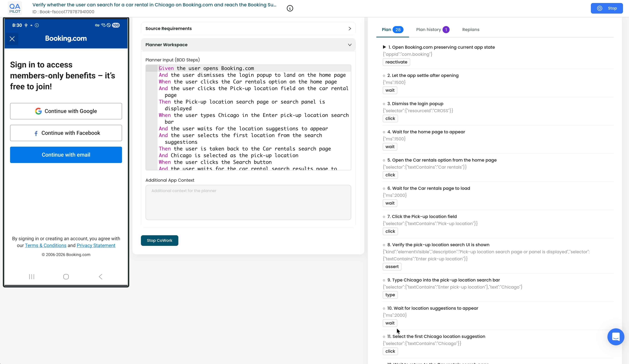Click the click tag under Dismiss the login popup

(x=390, y=119)
